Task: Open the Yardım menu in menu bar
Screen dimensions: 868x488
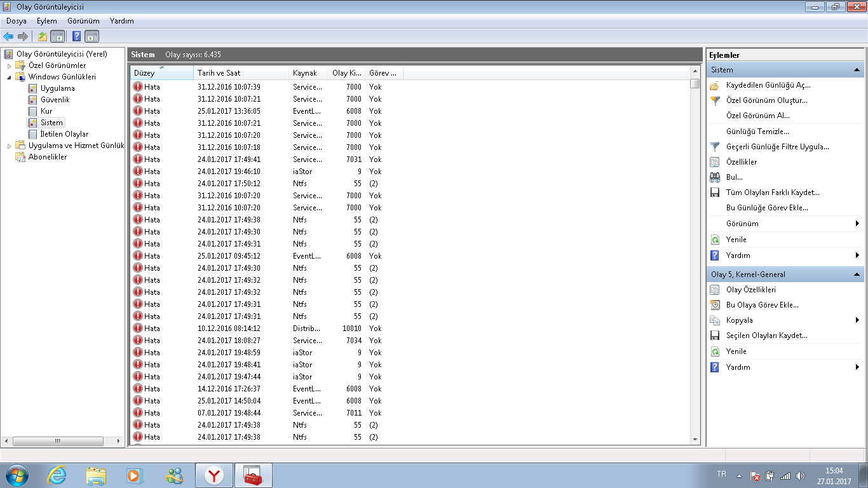Action: tap(122, 21)
